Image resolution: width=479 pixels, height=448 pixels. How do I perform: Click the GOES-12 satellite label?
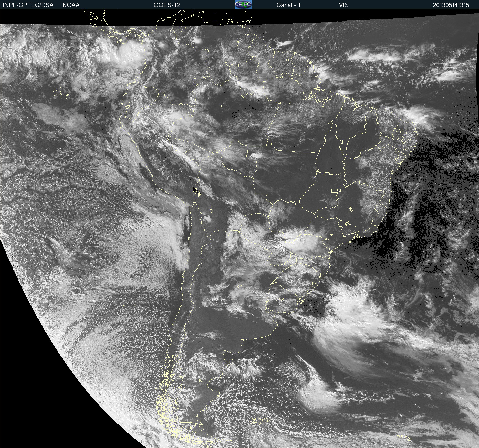167,5
